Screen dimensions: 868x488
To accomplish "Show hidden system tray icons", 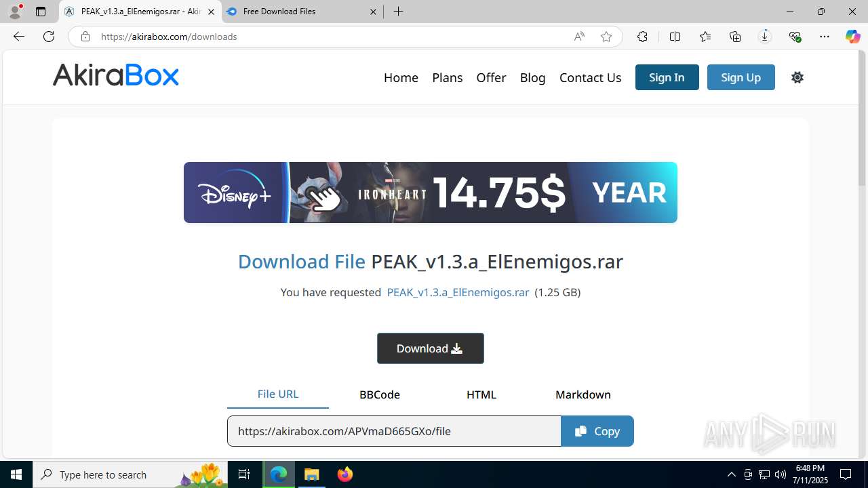I will click(x=731, y=474).
